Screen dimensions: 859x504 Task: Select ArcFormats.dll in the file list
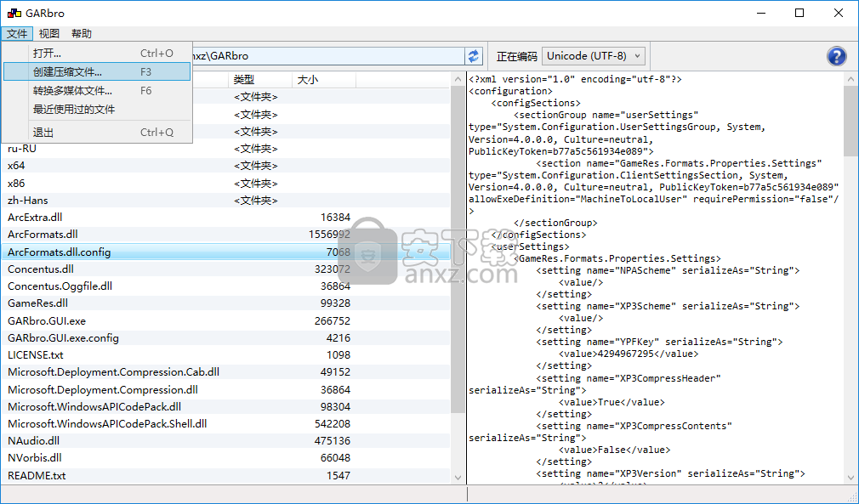tap(225, 235)
